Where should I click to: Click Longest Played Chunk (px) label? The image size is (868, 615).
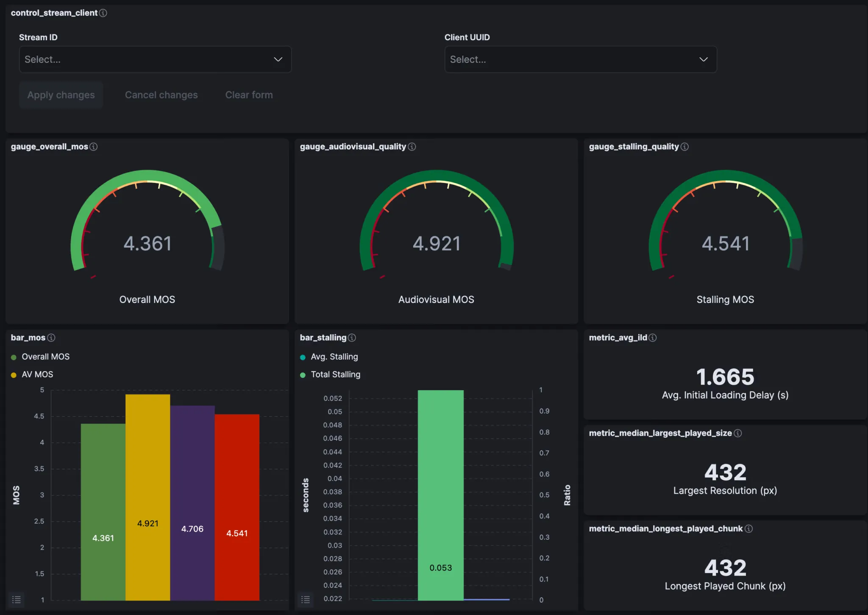click(725, 586)
